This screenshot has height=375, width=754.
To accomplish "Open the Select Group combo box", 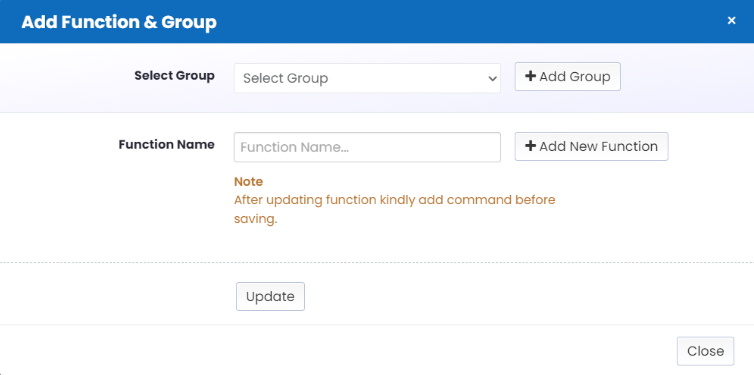I will (367, 78).
